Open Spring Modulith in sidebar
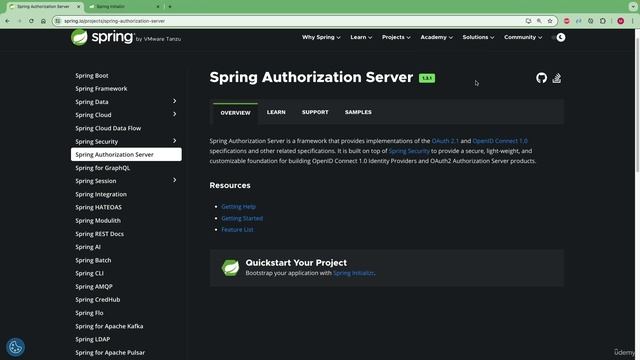The height and width of the screenshot is (360, 640). click(98, 220)
